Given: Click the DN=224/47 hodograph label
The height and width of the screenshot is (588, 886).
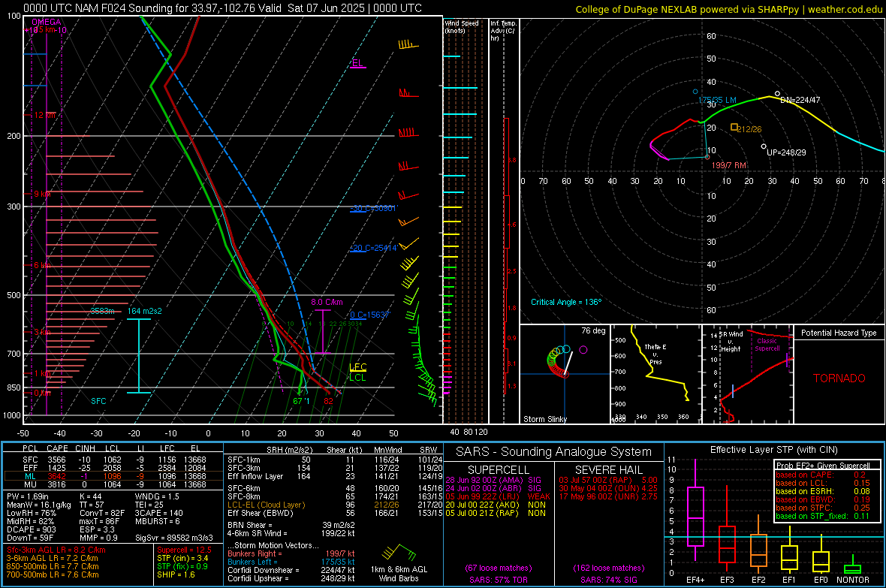Looking at the screenshot, I should (x=800, y=100).
